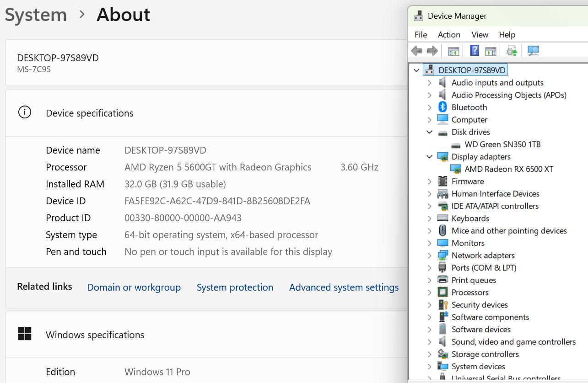Click the Software components puzzle icon
This screenshot has width=588, height=383.
[x=442, y=317]
